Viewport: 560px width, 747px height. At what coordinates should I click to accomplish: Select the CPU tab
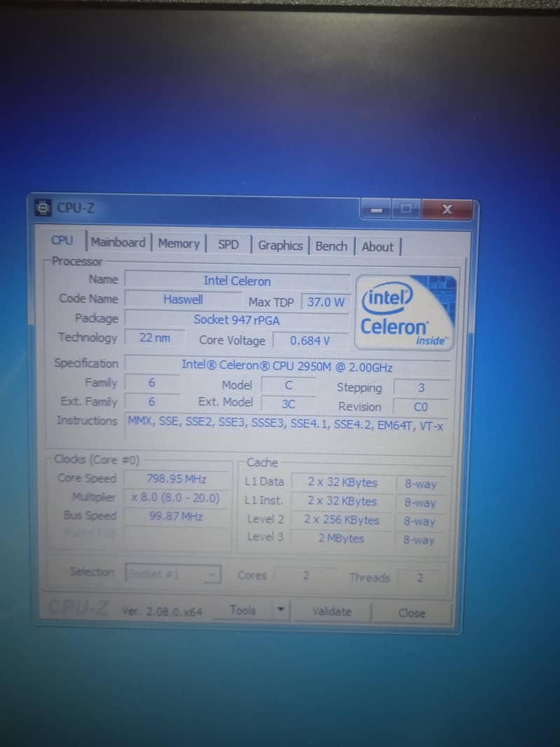pyautogui.click(x=62, y=240)
